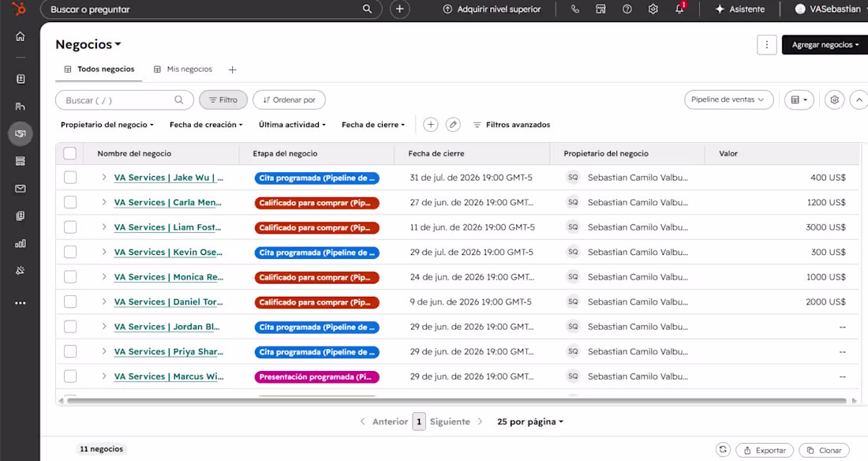Viewport: 868px width, 461px height.
Task: Open Fecha de cierre filter dropdown
Action: click(x=373, y=125)
